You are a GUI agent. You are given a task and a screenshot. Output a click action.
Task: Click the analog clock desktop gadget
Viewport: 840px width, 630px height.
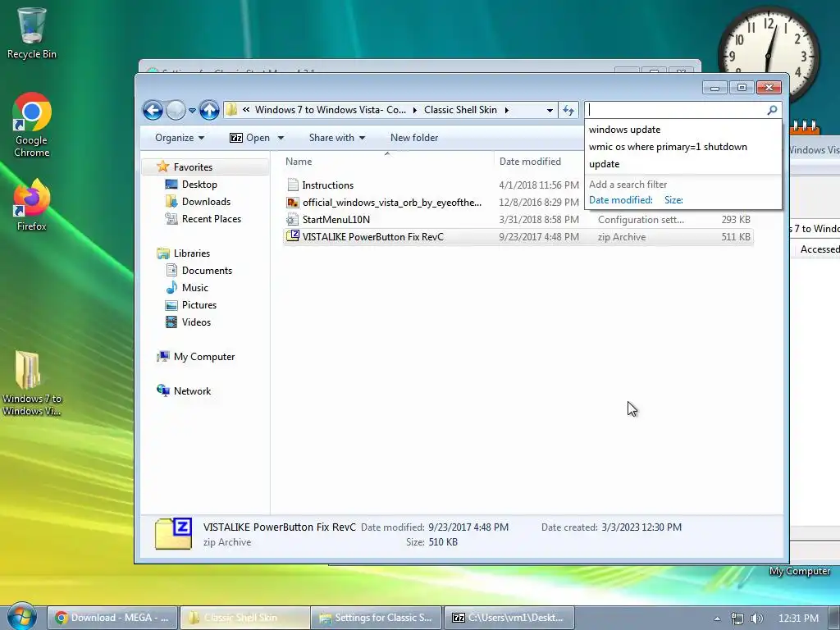tap(768, 54)
